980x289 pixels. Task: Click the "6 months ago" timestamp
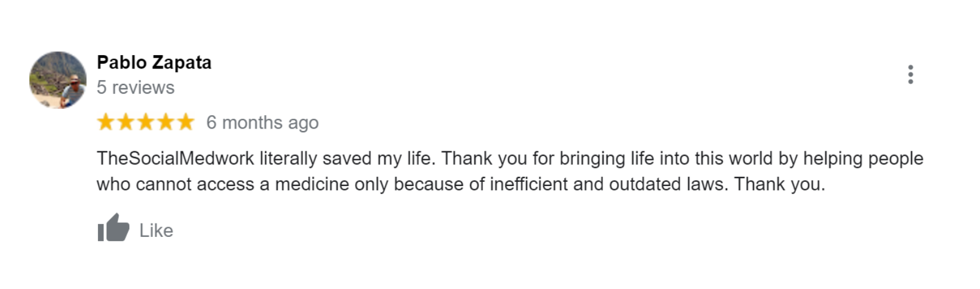[262, 122]
